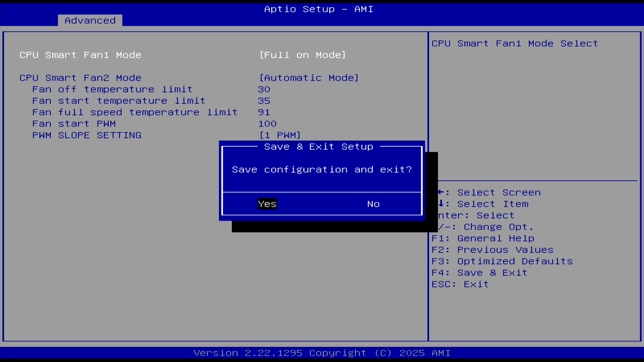Viewport: 644px width, 362px height.
Task: Click the F4: Save & Exit hint
Action: point(479,273)
